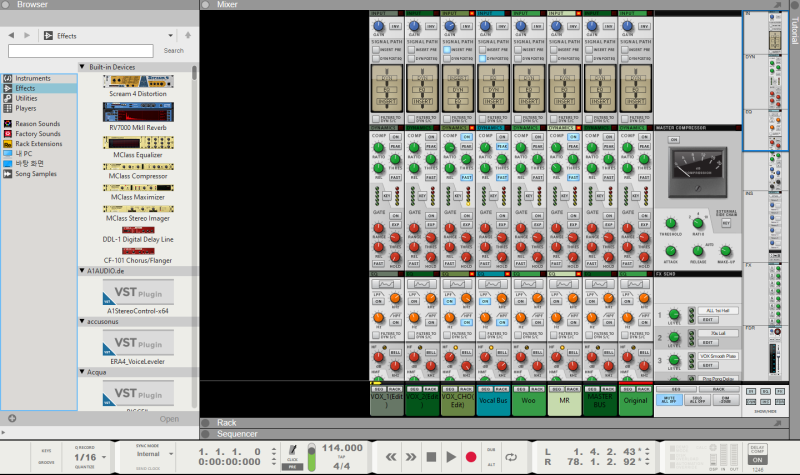Expand the Rack panel
800x475 pixels.
[206, 422]
